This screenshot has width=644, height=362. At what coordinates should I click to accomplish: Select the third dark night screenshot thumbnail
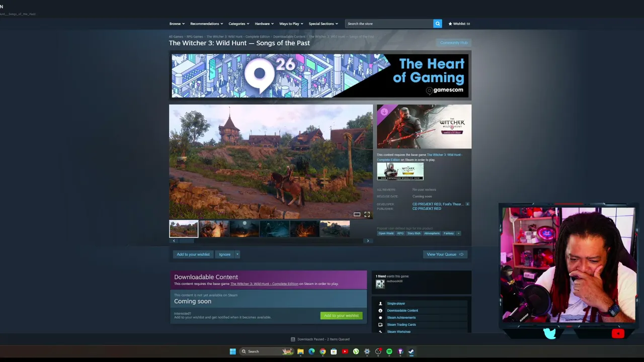tap(244, 229)
